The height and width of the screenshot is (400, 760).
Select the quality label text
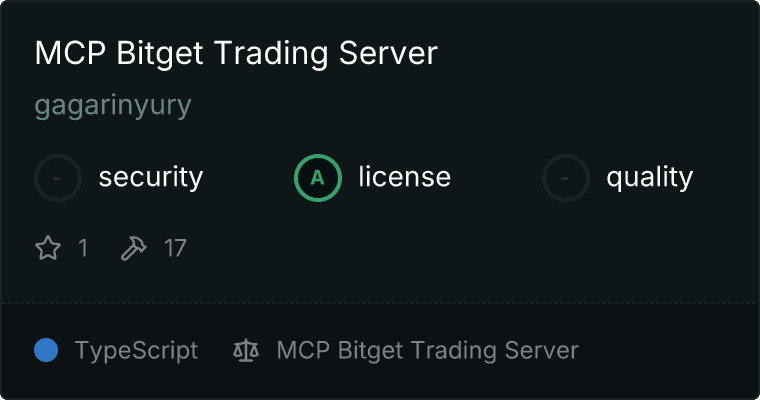coord(649,176)
